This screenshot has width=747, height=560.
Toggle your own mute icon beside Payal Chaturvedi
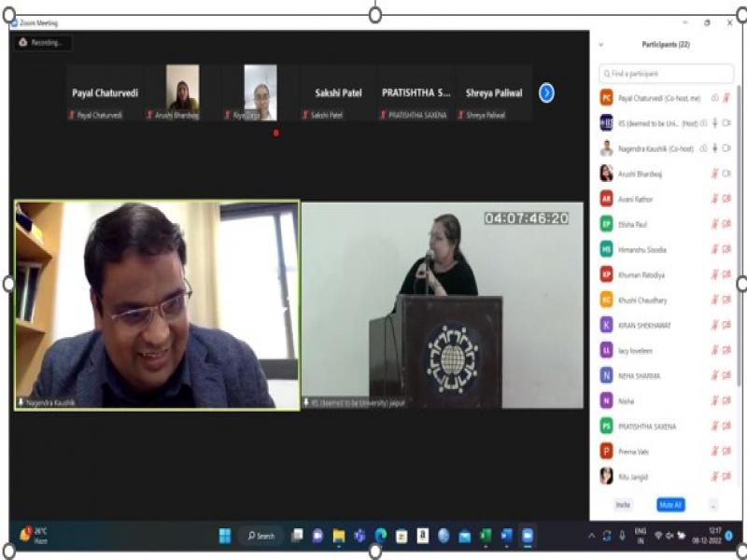[726, 98]
